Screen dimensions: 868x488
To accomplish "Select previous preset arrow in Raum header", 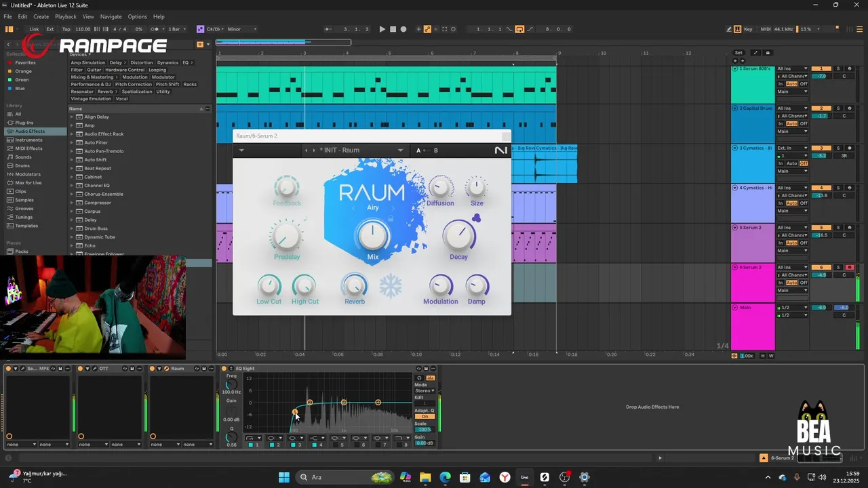I will point(306,150).
